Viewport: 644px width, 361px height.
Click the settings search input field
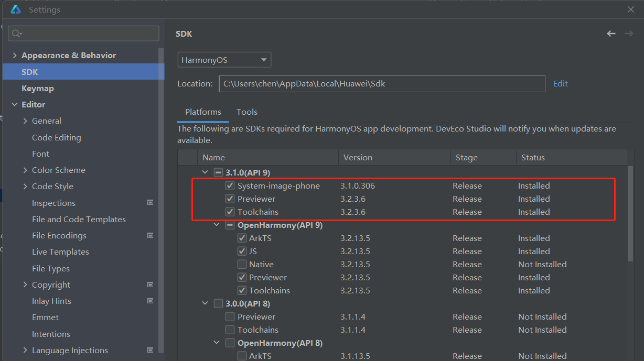pos(83,34)
